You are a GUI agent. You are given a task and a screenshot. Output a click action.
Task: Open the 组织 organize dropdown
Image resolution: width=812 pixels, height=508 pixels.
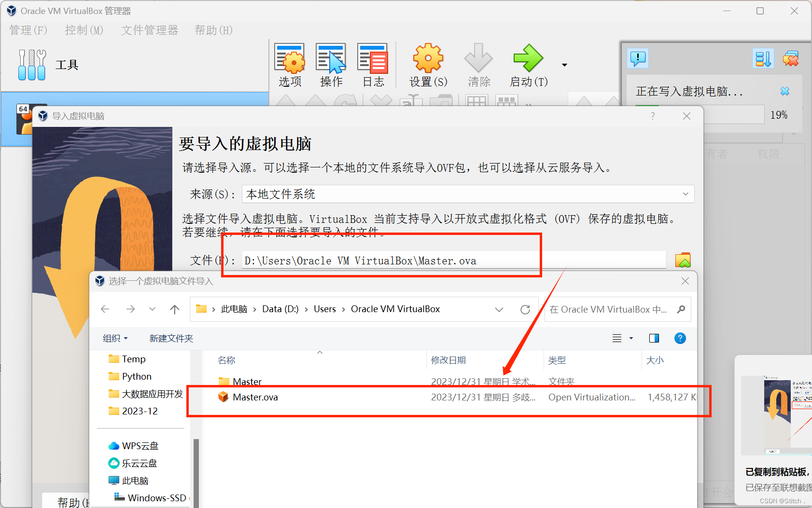(115, 338)
